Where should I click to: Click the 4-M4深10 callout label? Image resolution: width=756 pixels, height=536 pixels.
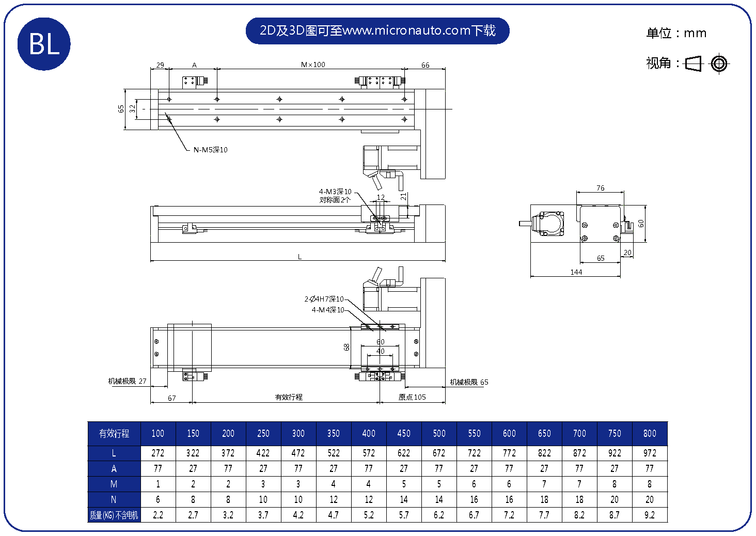[327, 310]
